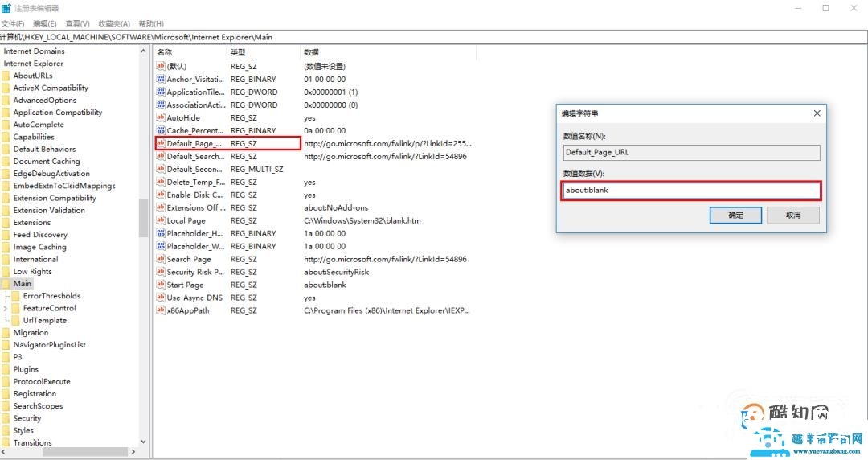Open the 编辑(E) menu
Image resolution: width=868 pixels, height=460 pixels.
coord(45,23)
